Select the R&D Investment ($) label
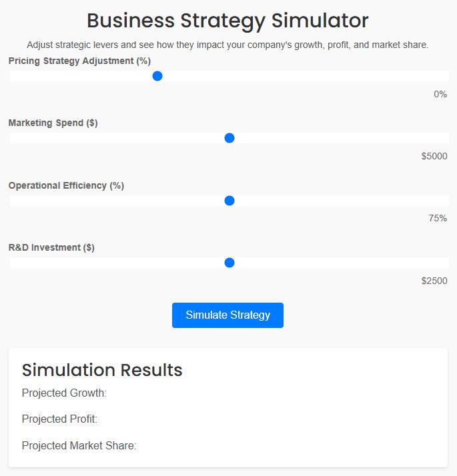The image size is (457, 476). [x=51, y=247]
